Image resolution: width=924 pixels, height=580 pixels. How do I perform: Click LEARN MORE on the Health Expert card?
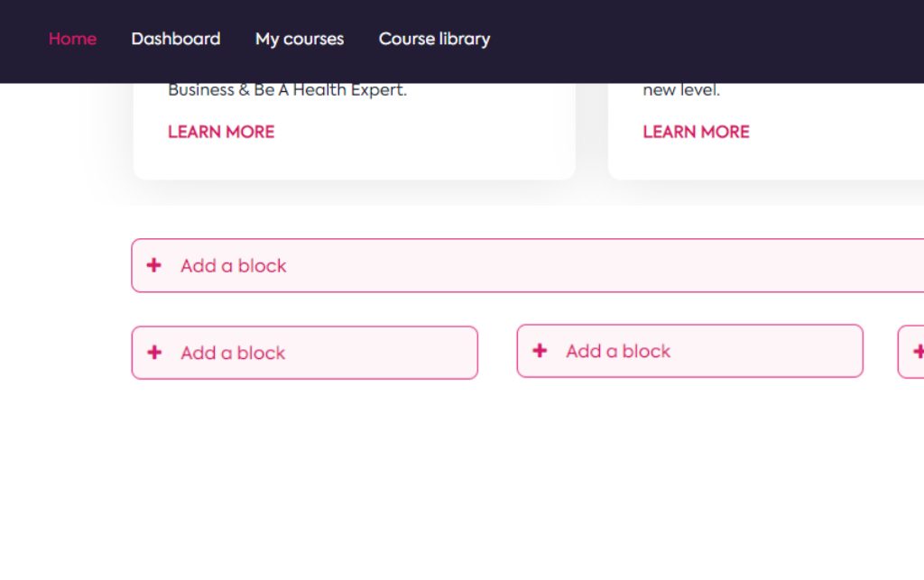pos(221,132)
